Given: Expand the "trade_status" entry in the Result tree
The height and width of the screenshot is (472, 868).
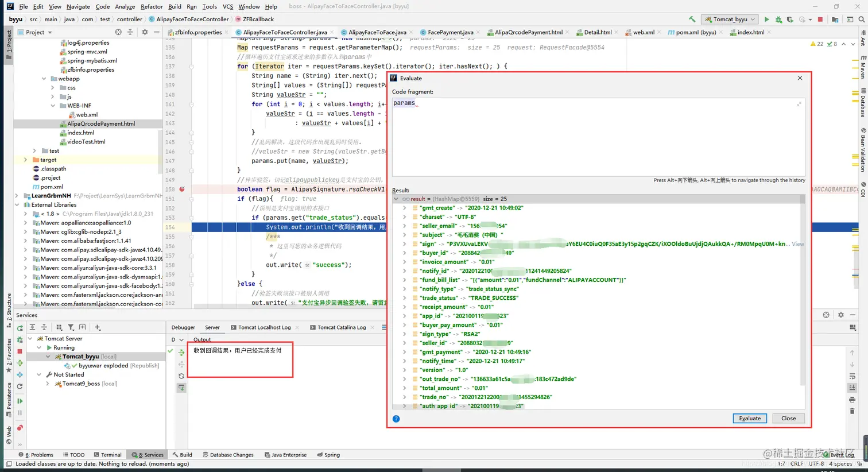Looking at the screenshot, I should pyautogui.click(x=405, y=298).
